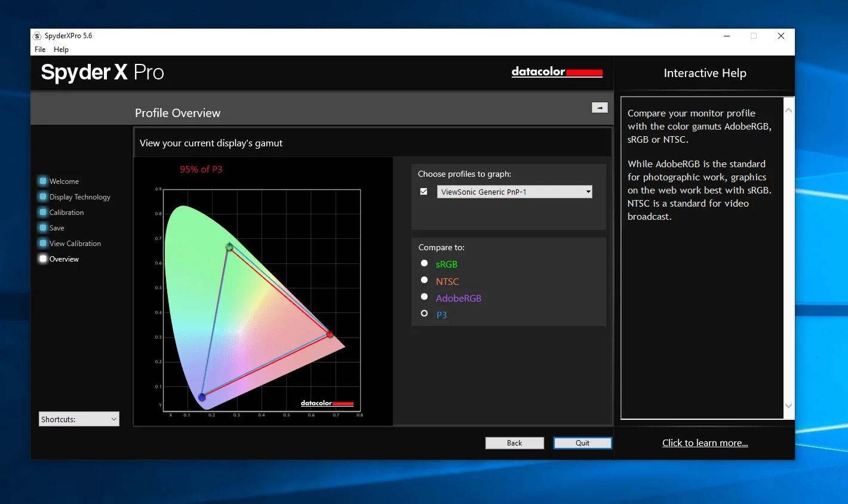Go to the View Calibration step icon
Image resolution: width=848 pixels, height=504 pixels.
pyautogui.click(x=43, y=243)
